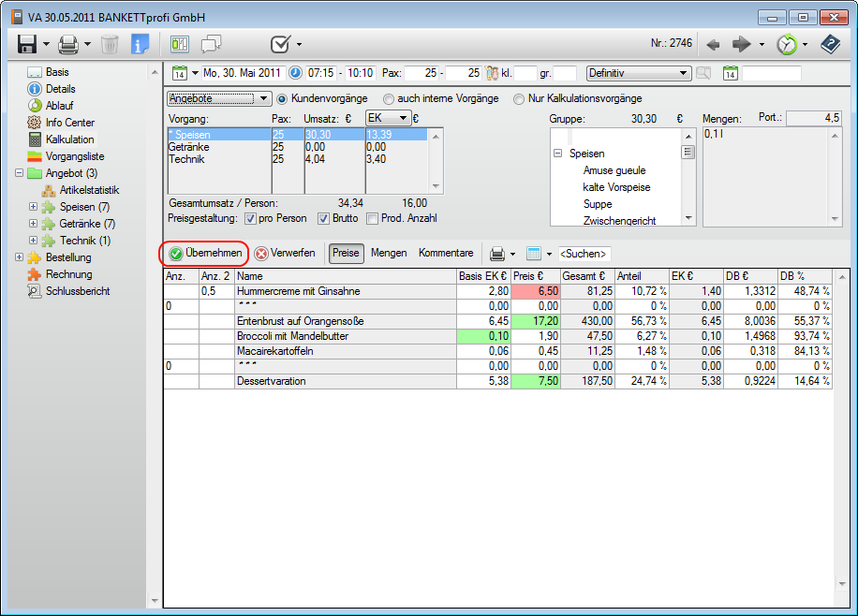Click the save floppy disk icon
The width and height of the screenshot is (858, 616).
(26, 44)
